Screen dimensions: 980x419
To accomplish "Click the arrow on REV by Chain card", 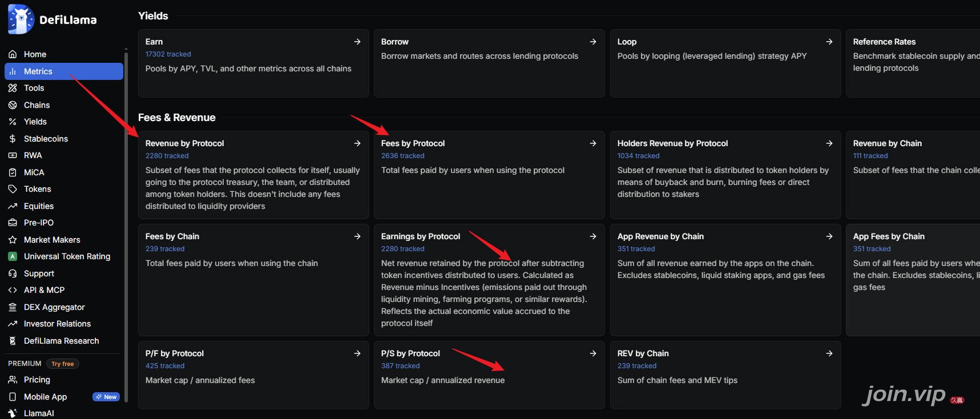I will [829, 353].
